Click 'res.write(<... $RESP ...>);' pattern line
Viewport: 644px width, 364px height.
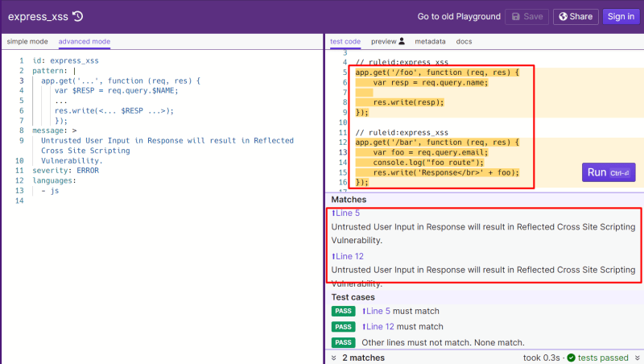[114, 111]
